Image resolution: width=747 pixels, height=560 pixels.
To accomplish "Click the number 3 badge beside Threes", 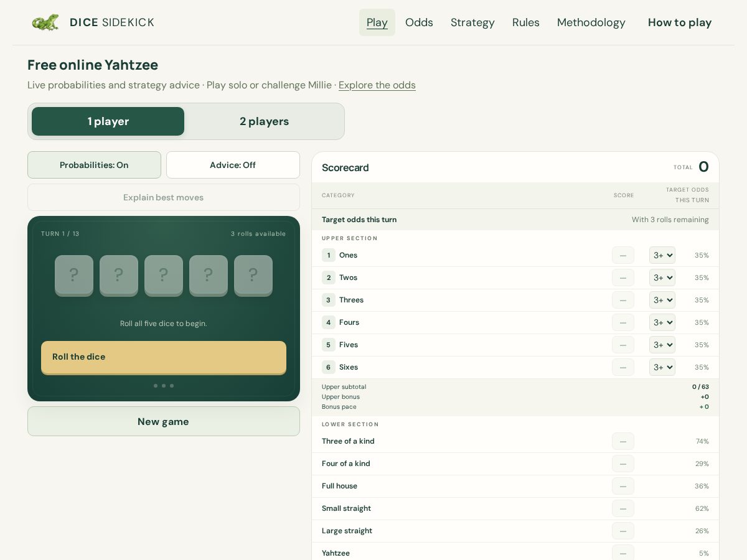I will [329, 300].
